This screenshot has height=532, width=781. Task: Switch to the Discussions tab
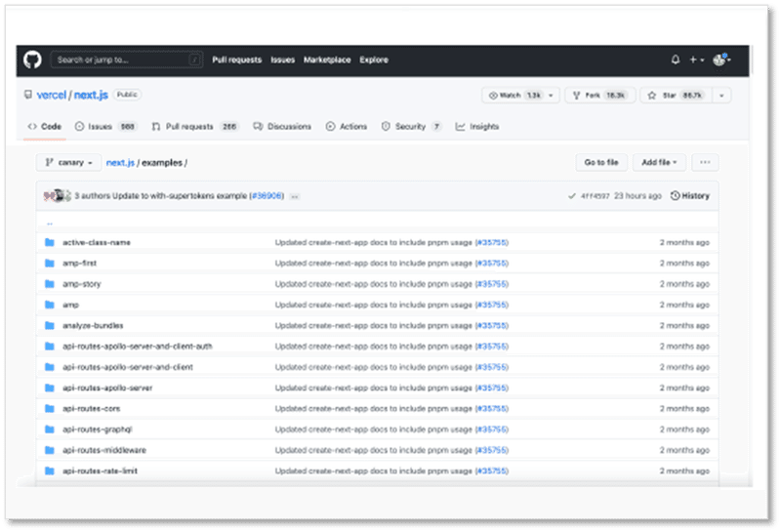point(282,127)
